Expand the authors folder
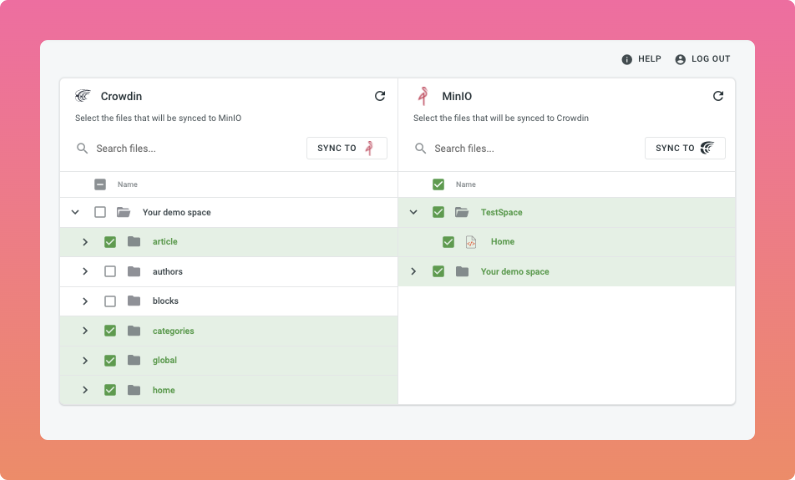This screenshot has height=480, width=795. pyautogui.click(x=85, y=272)
